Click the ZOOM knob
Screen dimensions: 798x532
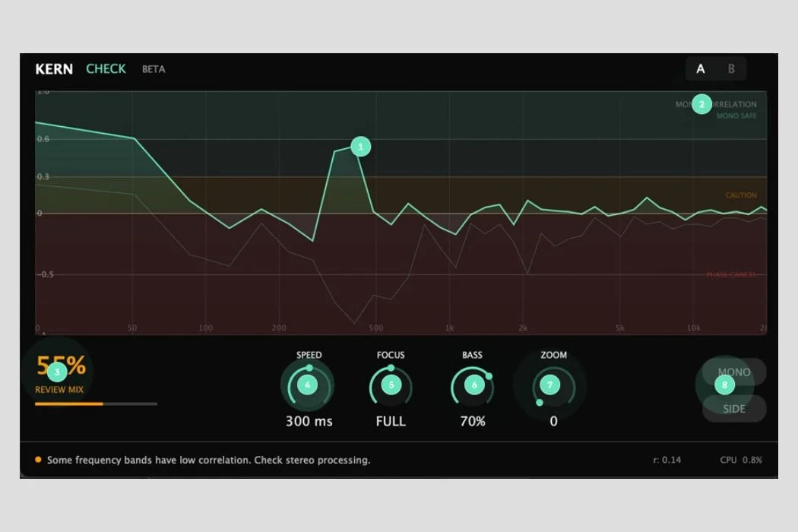tap(551, 385)
